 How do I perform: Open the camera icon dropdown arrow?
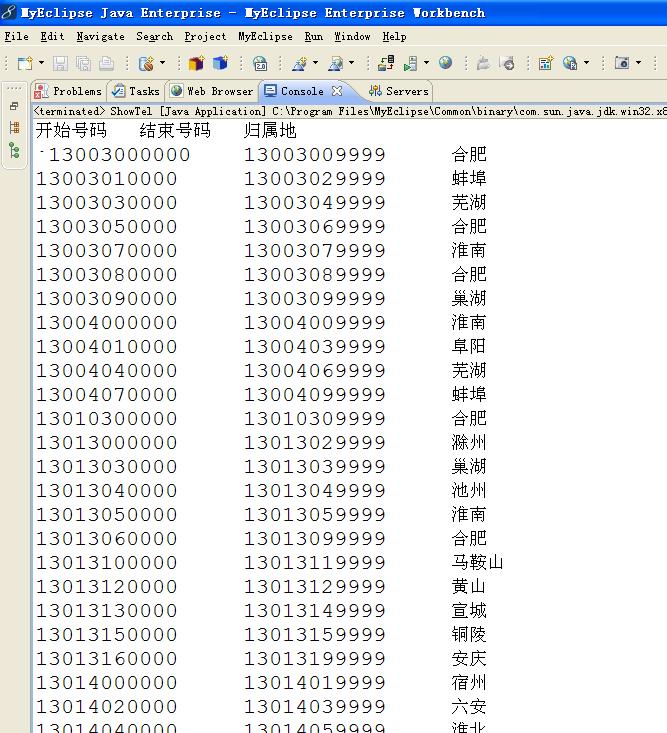(x=638, y=62)
